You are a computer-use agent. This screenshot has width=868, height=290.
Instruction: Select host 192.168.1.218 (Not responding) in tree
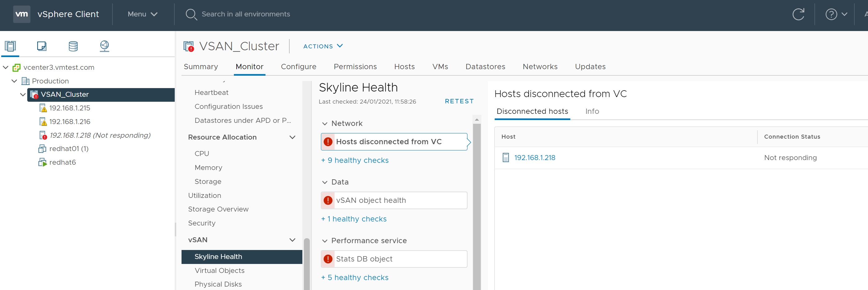(x=100, y=135)
